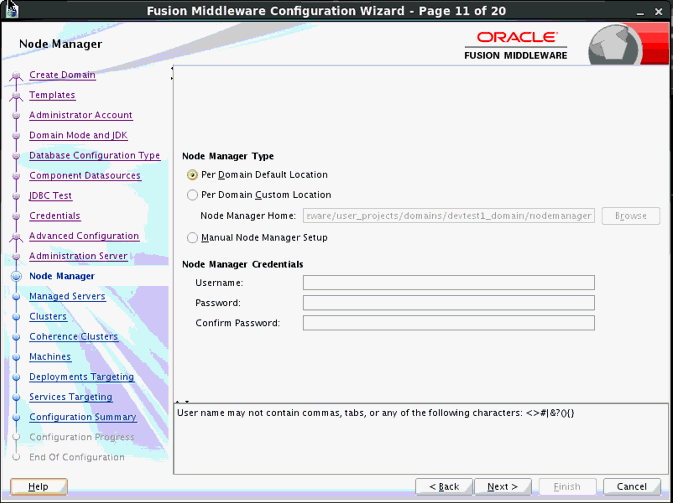Image resolution: width=673 pixels, height=503 pixels.
Task: Click the JDBC Test step bullet icon
Action: pyautogui.click(x=16, y=196)
